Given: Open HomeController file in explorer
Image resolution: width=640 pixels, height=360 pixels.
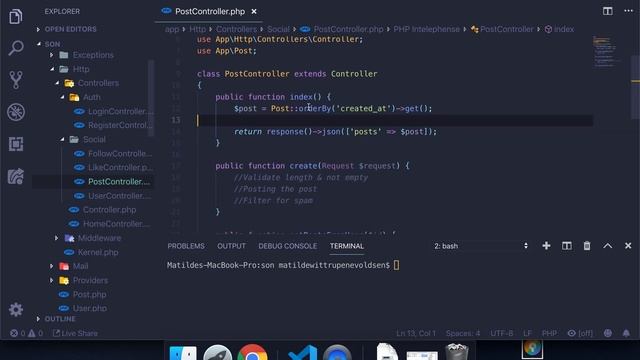Looking at the screenshot, I should 116,224.
